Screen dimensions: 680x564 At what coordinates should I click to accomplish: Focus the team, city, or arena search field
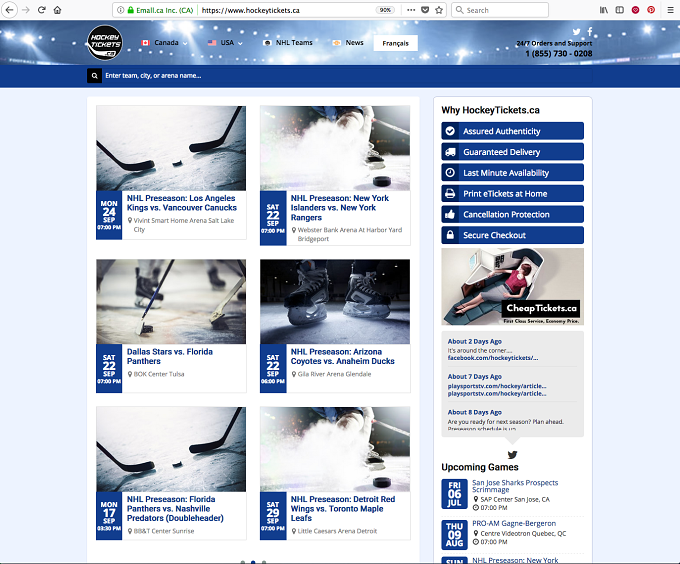pos(347,75)
